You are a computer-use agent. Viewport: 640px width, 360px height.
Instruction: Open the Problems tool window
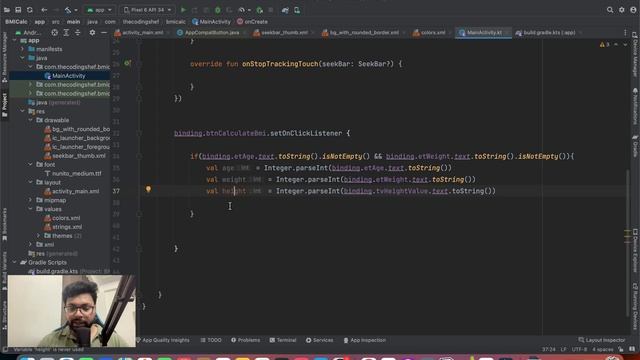click(x=245, y=340)
